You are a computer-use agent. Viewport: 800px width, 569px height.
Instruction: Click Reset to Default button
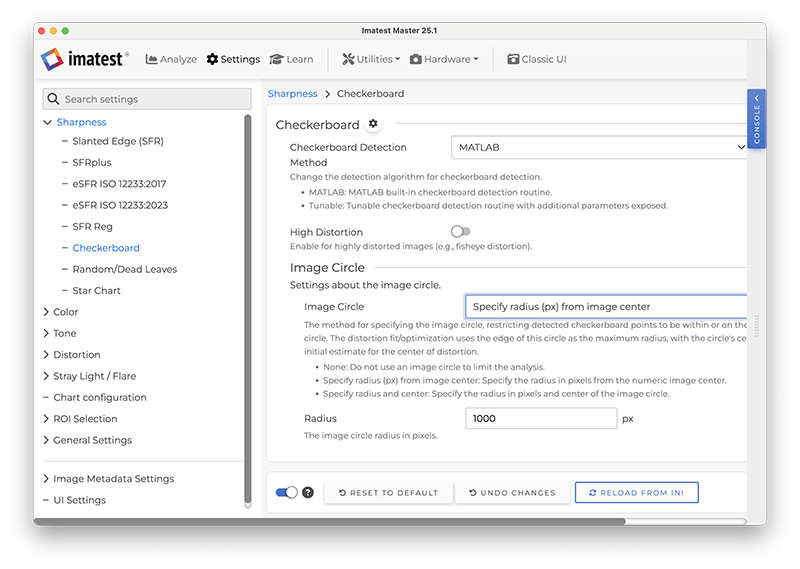(388, 492)
